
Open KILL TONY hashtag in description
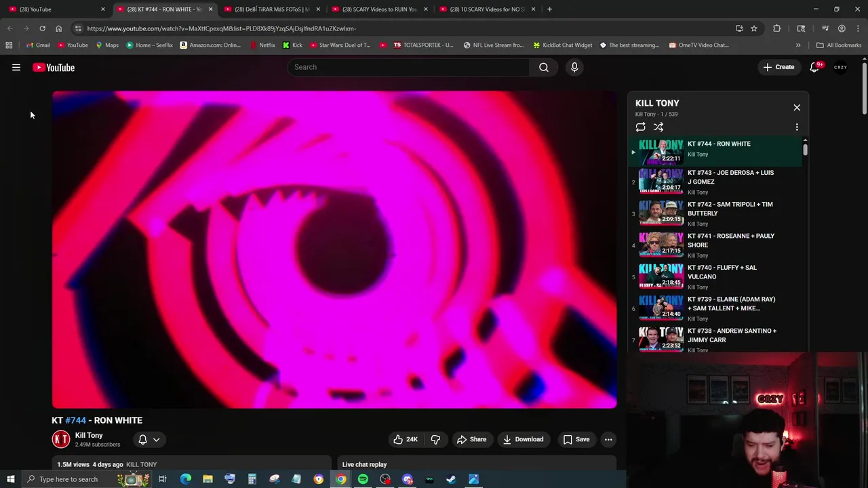141,464
